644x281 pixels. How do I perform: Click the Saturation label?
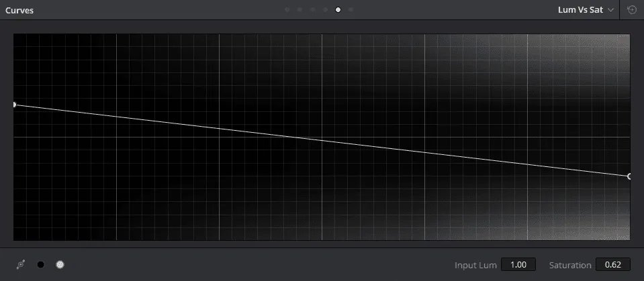pyautogui.click(x=570, y=265)
